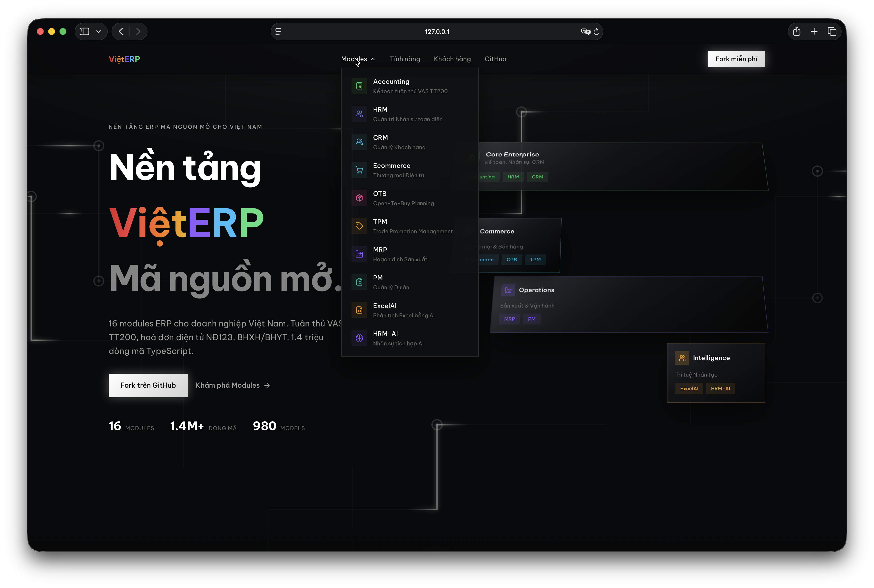Click the Fork miễn phí button
Image resolution: width=874 pixels, height=588 pixels.
click(736, 59)
